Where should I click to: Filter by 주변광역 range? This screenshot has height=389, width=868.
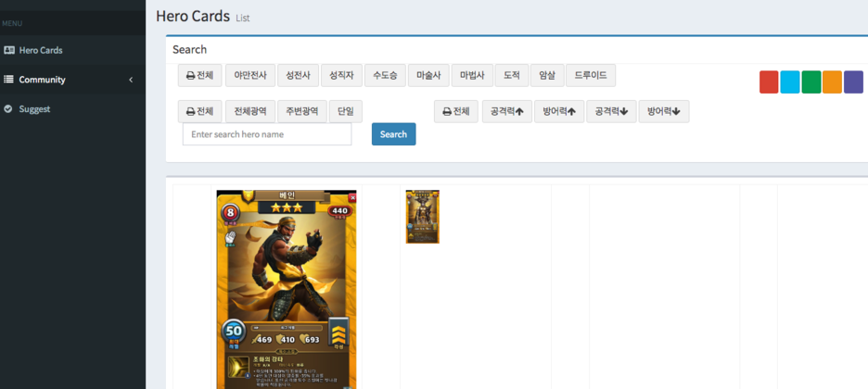302,111
